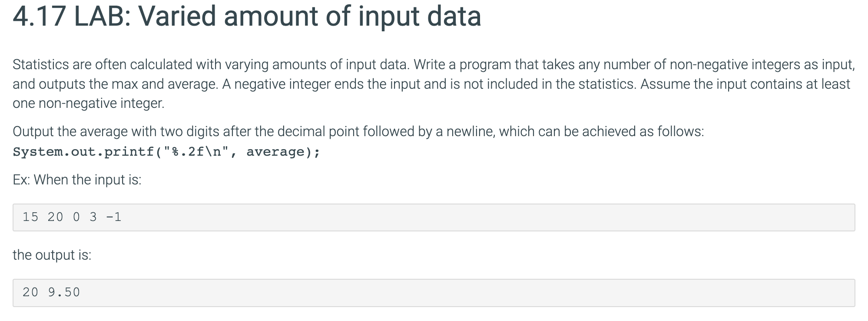868x321 pixels.
Task: Click the "Ex: When the input is:" text
Action: (x=77, y=180)
